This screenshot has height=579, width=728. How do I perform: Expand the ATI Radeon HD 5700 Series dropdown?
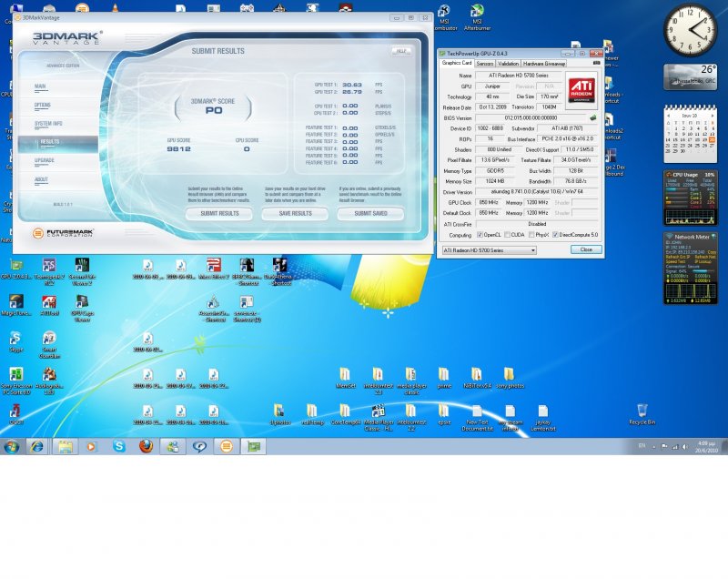pos(531,249)
